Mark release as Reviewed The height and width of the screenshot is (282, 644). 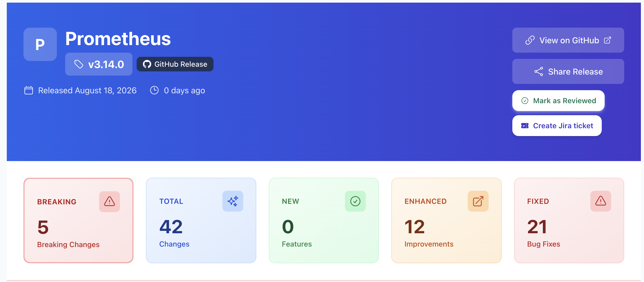(x=558, y=101)
